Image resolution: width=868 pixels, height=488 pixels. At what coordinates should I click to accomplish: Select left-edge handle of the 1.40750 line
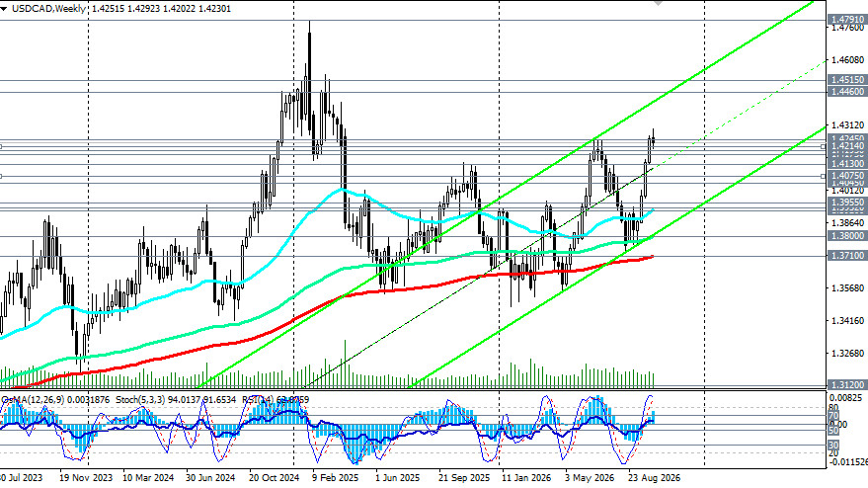click(1, 176)
